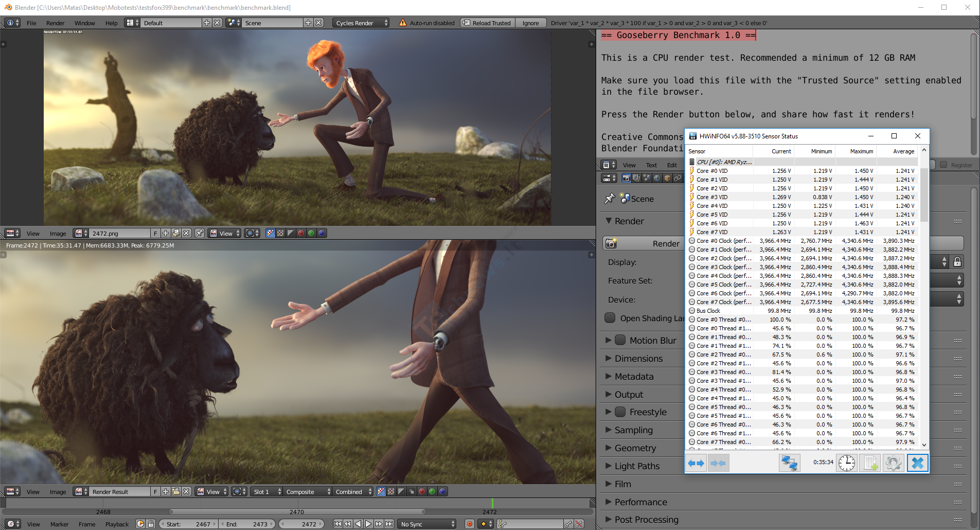Click the timeline tick labeled 2470
The image size is (980, 530).
click(296, 512)
